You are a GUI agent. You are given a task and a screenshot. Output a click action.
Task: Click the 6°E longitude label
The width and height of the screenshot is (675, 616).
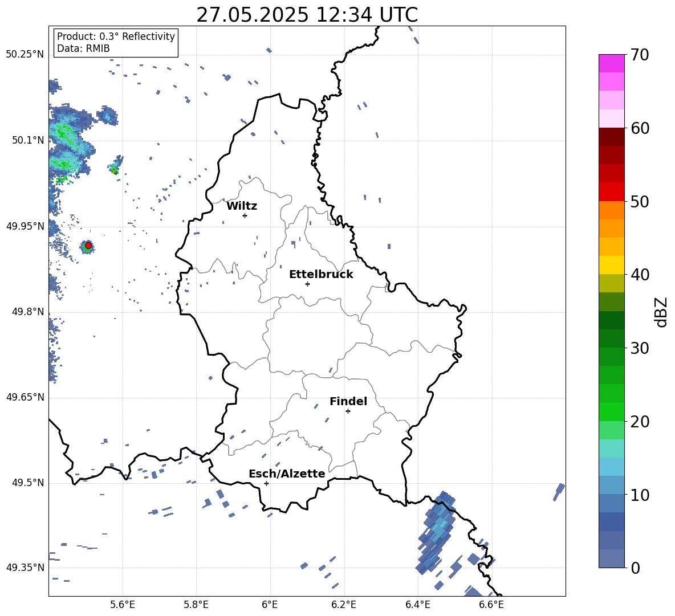[270, 605]
